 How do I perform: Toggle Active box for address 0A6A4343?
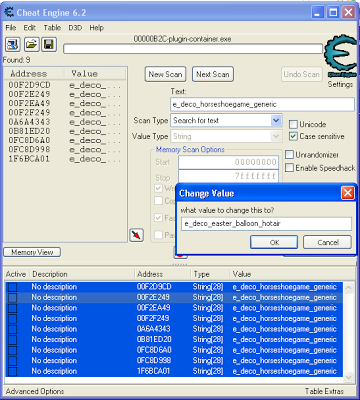12,329
